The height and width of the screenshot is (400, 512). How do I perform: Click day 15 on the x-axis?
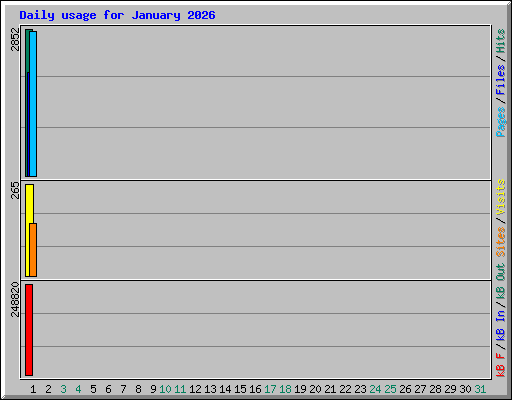[x=240, y=389]
